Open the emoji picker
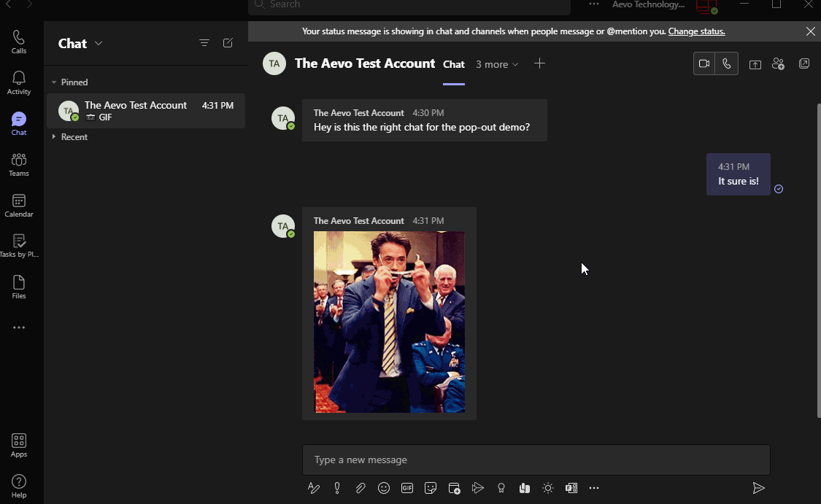The image size is (821, 504). tap(384, 488)
